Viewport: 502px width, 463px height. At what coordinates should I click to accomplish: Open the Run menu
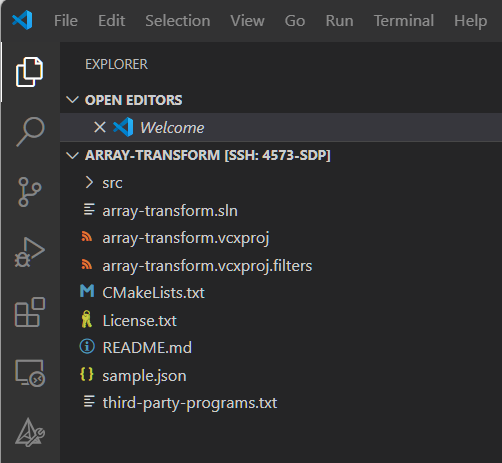339,21
